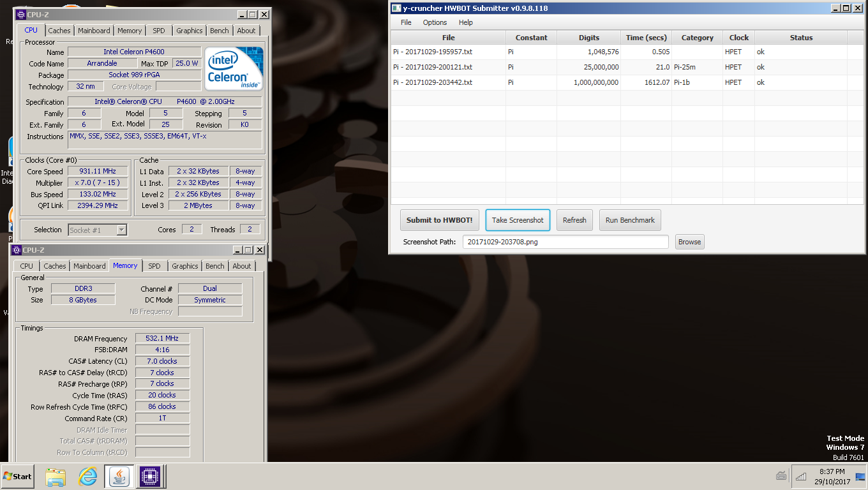Sort by the Clock column header
Image resolution: width=868 pixels, height=490 pixels.
coord(738,38)
